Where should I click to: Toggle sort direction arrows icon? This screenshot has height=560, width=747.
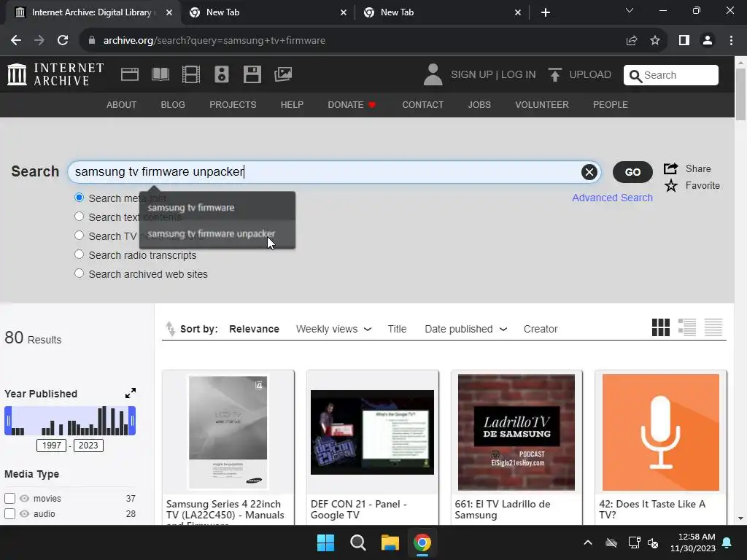coord(170,329)
